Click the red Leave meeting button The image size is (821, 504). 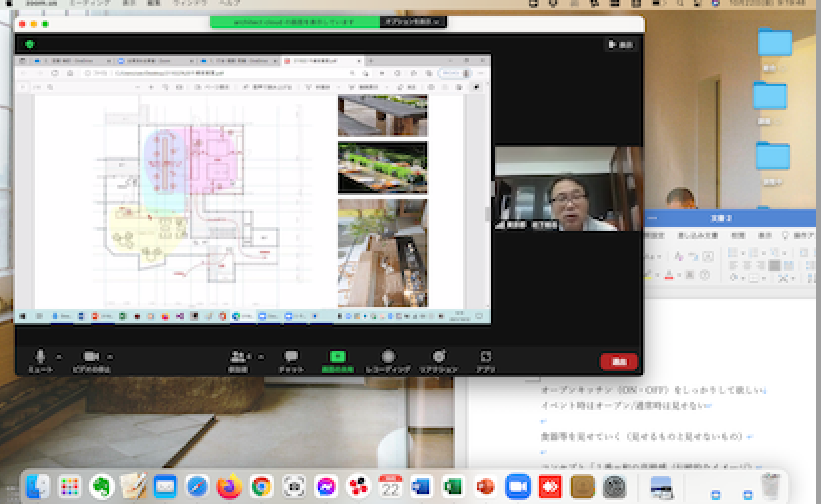click(x=618, y=361)
